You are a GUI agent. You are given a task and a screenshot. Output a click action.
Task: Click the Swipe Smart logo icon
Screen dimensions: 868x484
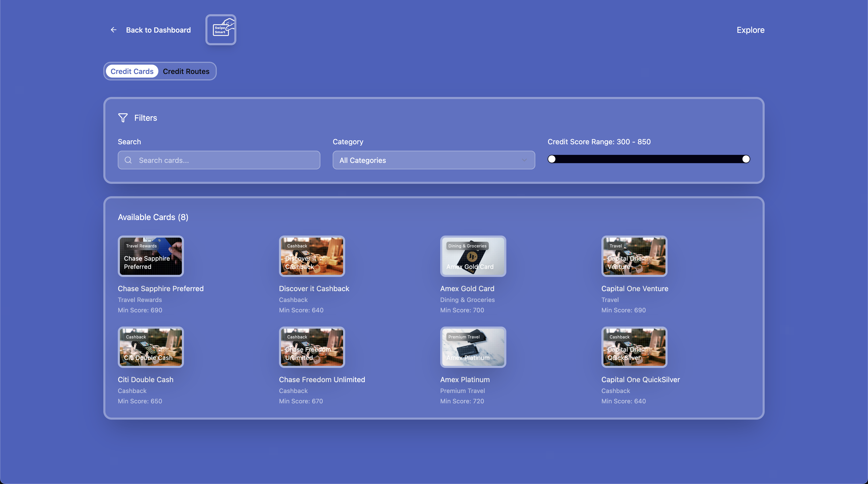[x=221, y=30]
